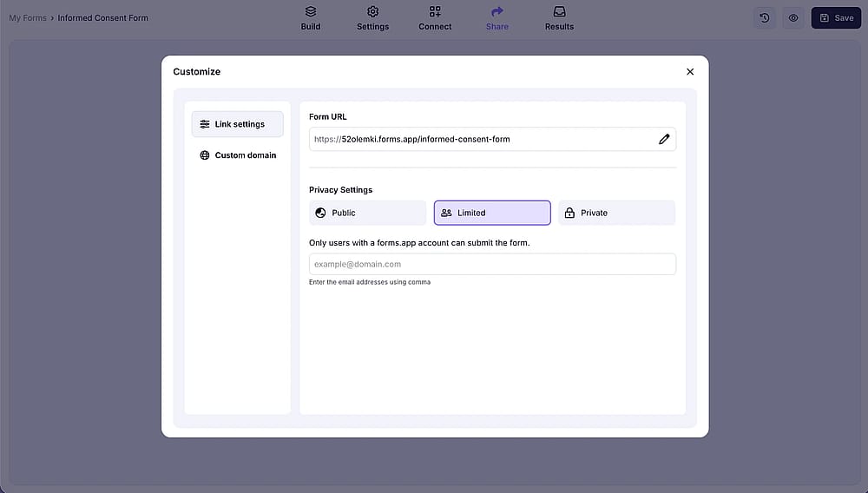Screen dimensions: 868x493
Task: Set privacy to Public
Action: (x=367, y=213)
